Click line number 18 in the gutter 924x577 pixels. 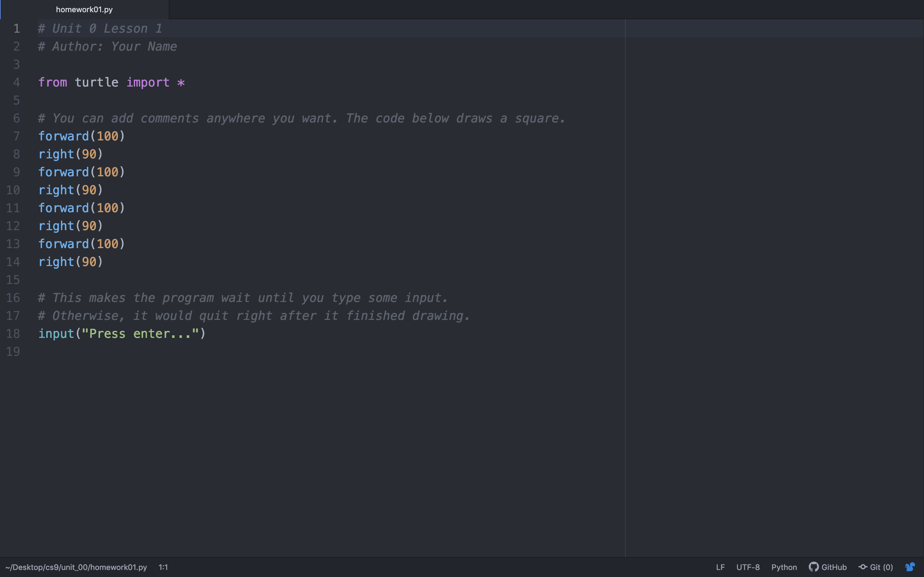[13, 333]
